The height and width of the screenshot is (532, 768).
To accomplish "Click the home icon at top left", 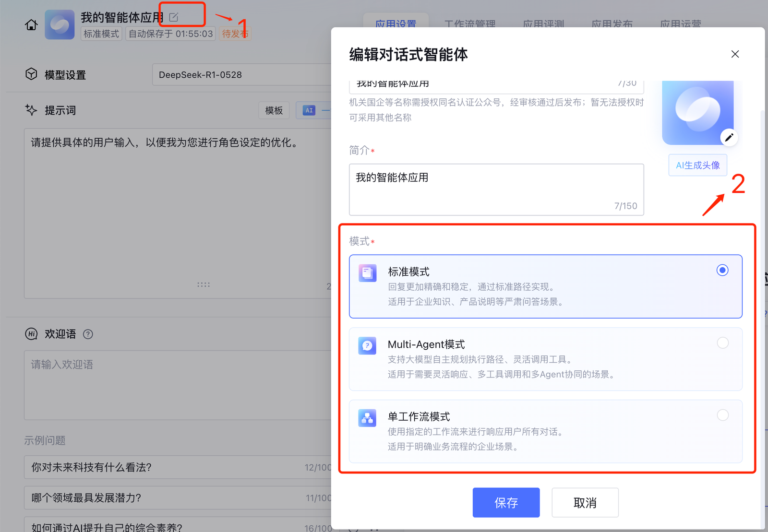I will [31, 25].
